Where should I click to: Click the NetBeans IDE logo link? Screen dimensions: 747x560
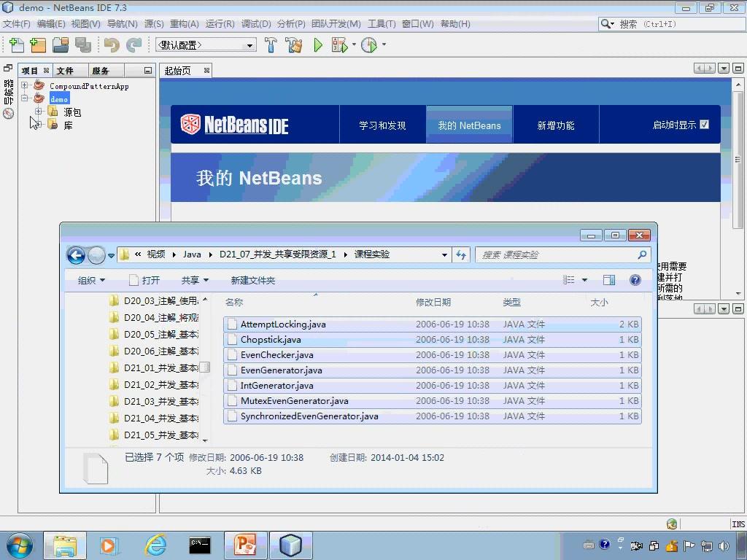[234, 125]
